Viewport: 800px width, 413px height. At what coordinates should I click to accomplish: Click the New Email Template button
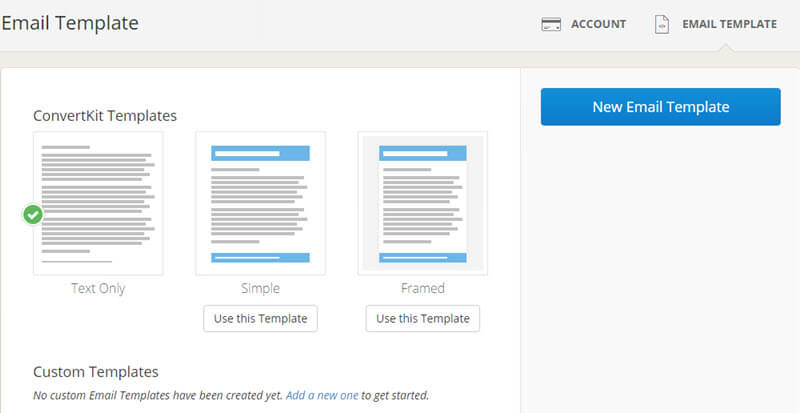[x=661, y=107]
